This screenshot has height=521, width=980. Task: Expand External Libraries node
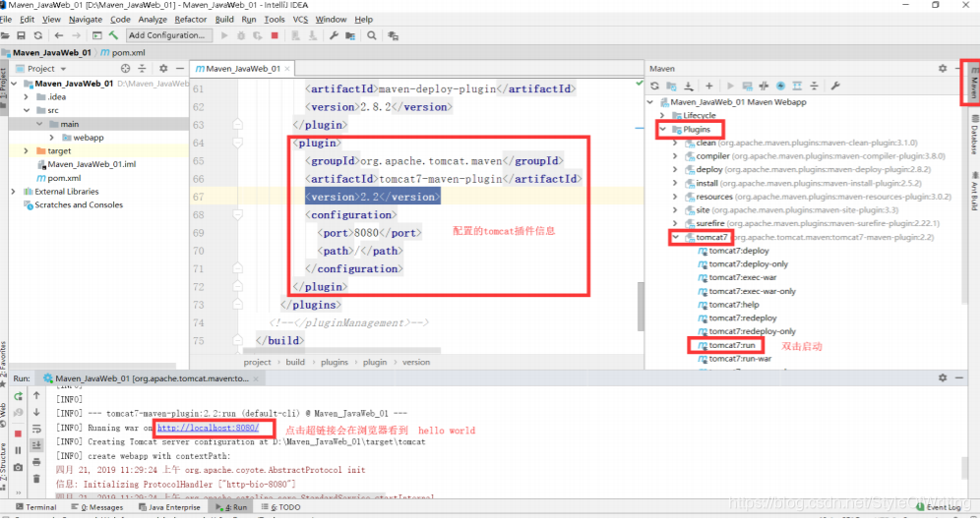[x=14, y=192]
